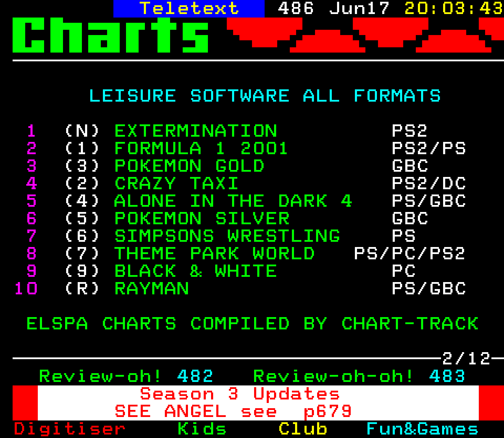Click the 'ELSPA CHARTS COMPILED BY CHART-TRACK' credit line
The width and height of the screenshot is (504, 438).
(x=252, y=324)
